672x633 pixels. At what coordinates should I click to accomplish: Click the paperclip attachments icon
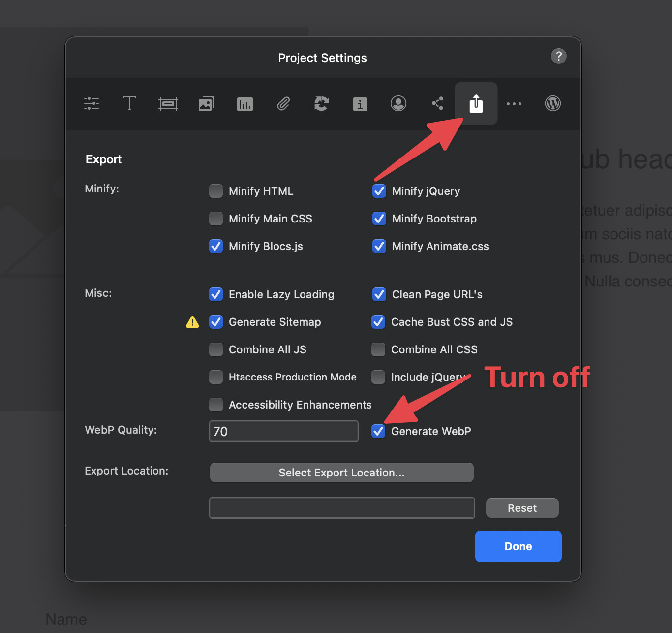[x=283, y=103]
